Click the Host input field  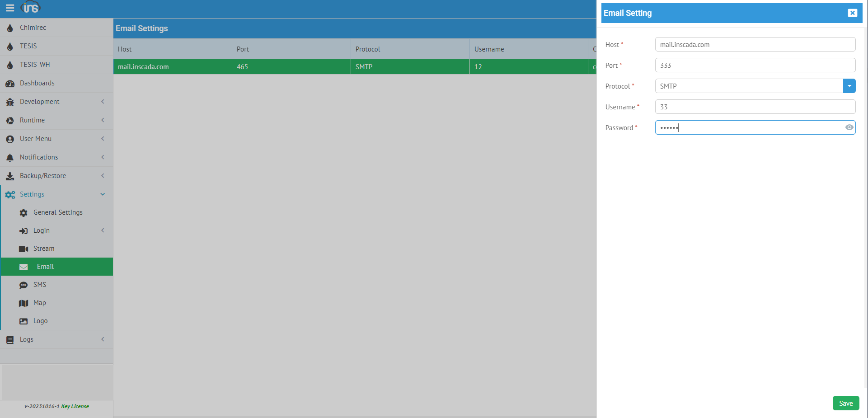[x=755, y=44]
